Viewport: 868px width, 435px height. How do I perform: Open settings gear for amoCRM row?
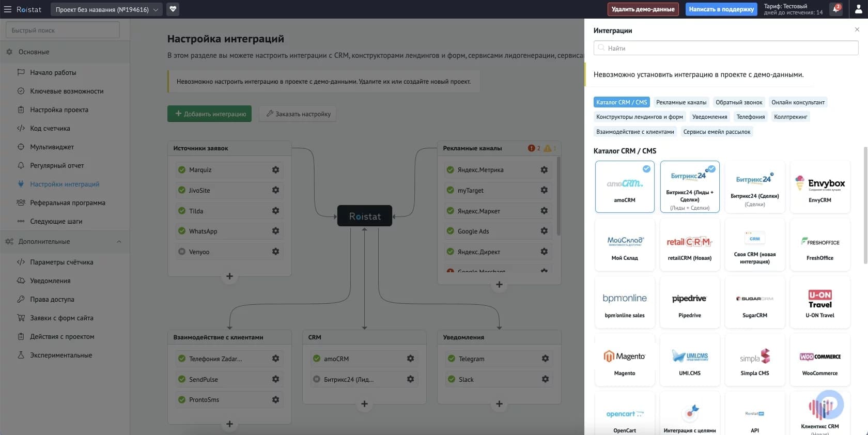click(410, 359)
